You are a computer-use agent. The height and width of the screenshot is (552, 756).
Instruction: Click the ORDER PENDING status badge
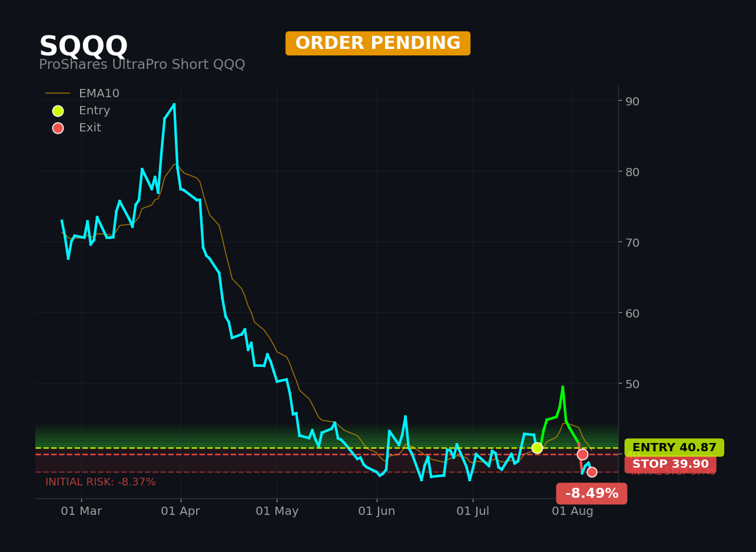click(378, 44)
